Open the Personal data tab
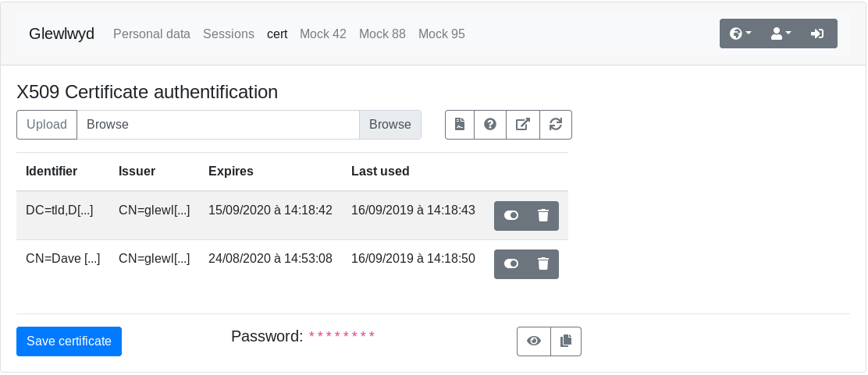This screenshot has width=868, height=375. pos(151,34)
